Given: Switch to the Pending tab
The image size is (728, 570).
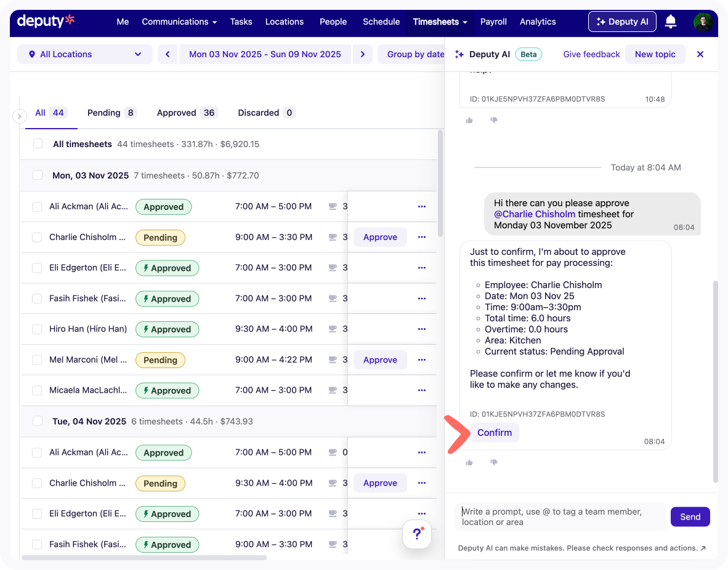Looking at the screenshot, I should (x=111, y=113).
